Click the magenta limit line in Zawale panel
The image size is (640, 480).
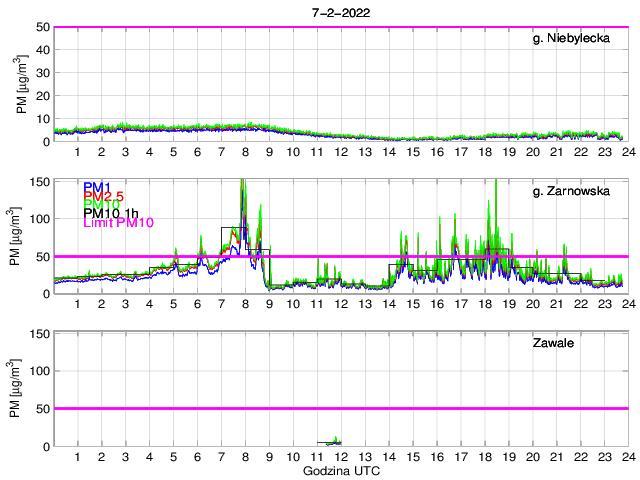tap(450, 408)
